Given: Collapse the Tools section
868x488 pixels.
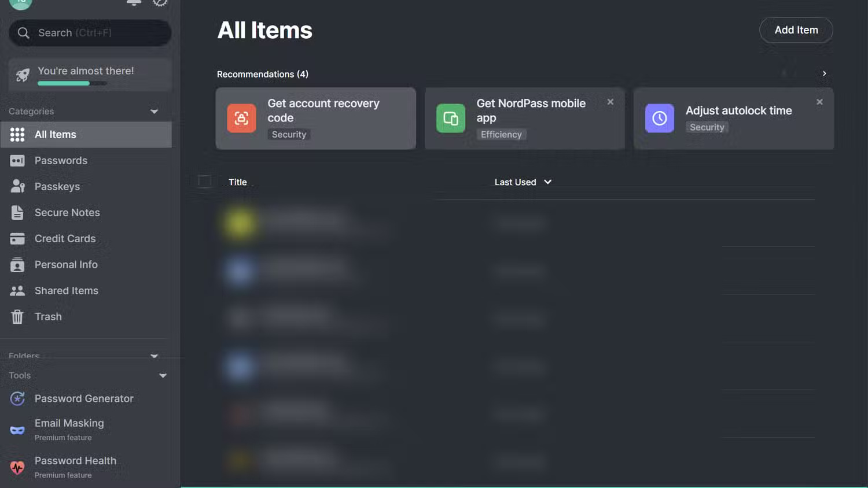Looking at the screenshot, I should pyautogui.click(x=163, y=375).
